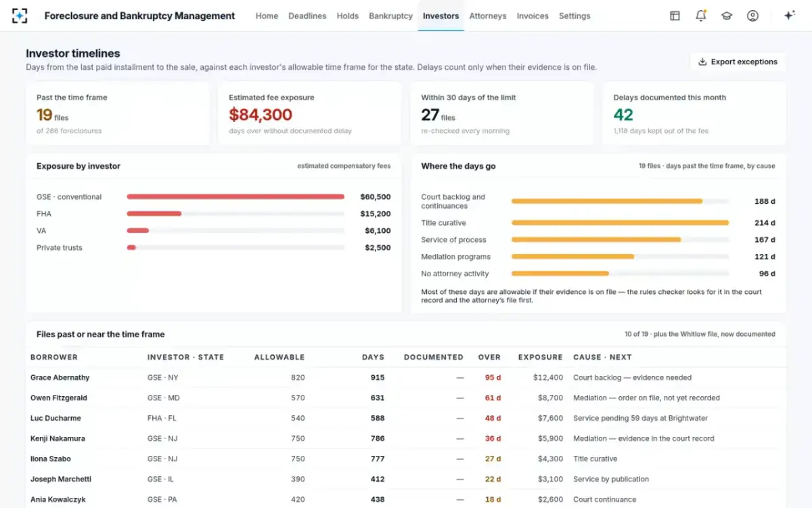The height and width of the screenshot is (508, 812).
Task: Go to the Home tab
Action: coord(267,16)
